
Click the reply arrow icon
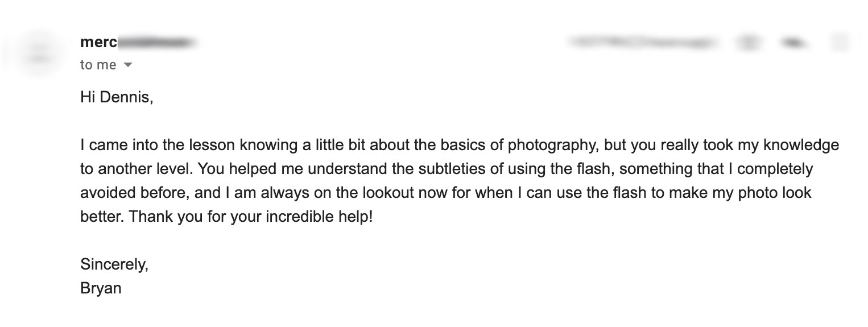tap(788, 42)
